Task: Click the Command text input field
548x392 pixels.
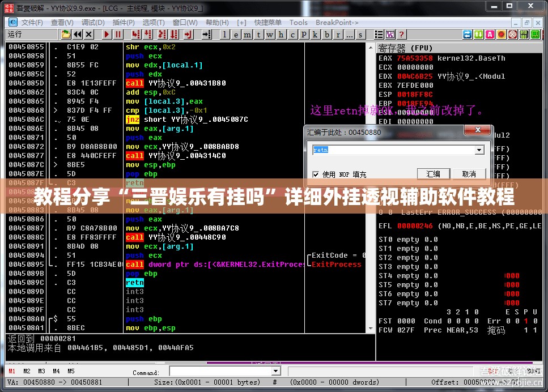Action: tap(220, 371)
